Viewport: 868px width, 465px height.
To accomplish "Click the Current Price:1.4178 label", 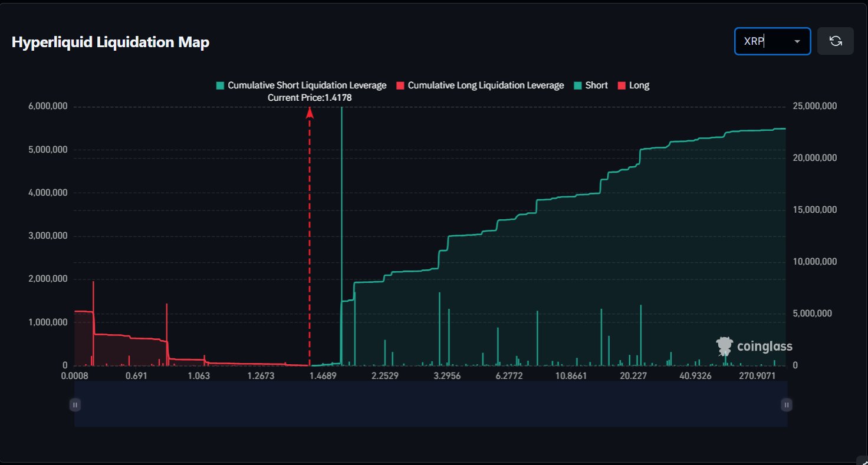I will 310,98.
